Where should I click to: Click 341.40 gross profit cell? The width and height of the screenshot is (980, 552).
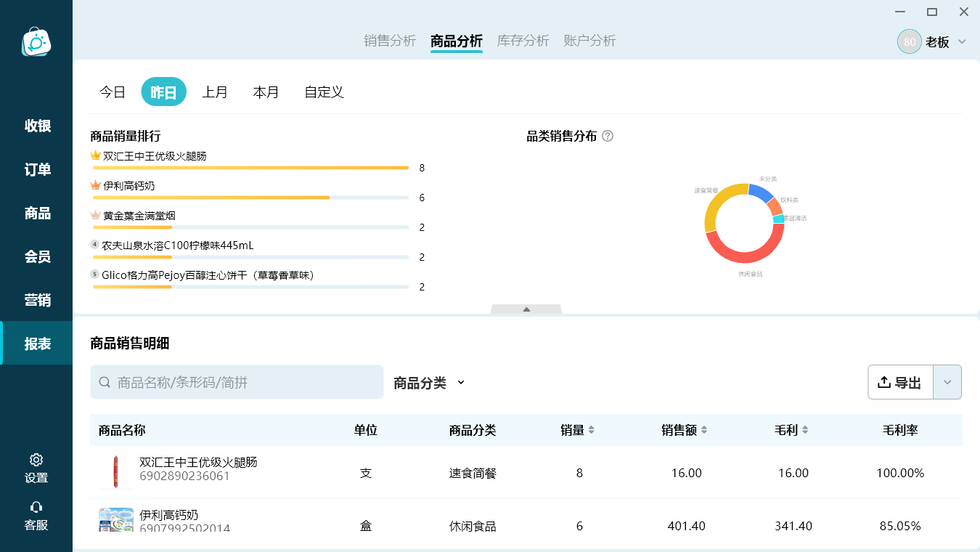[x=793, y=526]
